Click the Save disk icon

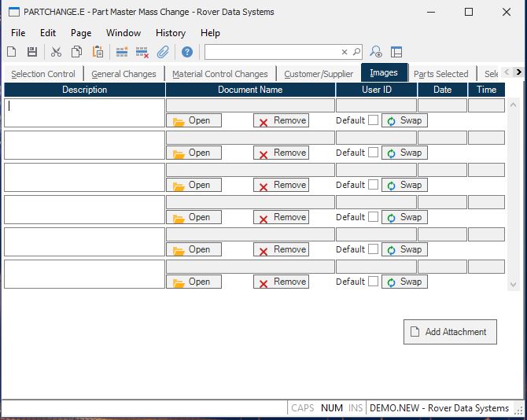click(x=32, y=52)
